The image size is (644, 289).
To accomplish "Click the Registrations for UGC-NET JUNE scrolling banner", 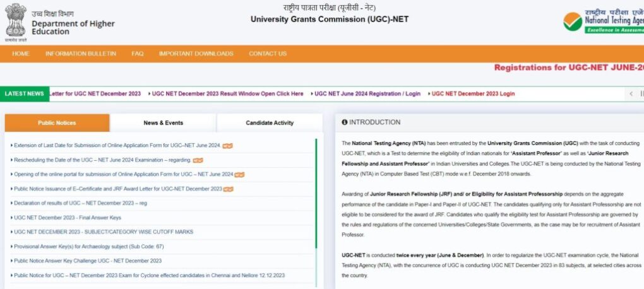I will click(x=569, y=68).
